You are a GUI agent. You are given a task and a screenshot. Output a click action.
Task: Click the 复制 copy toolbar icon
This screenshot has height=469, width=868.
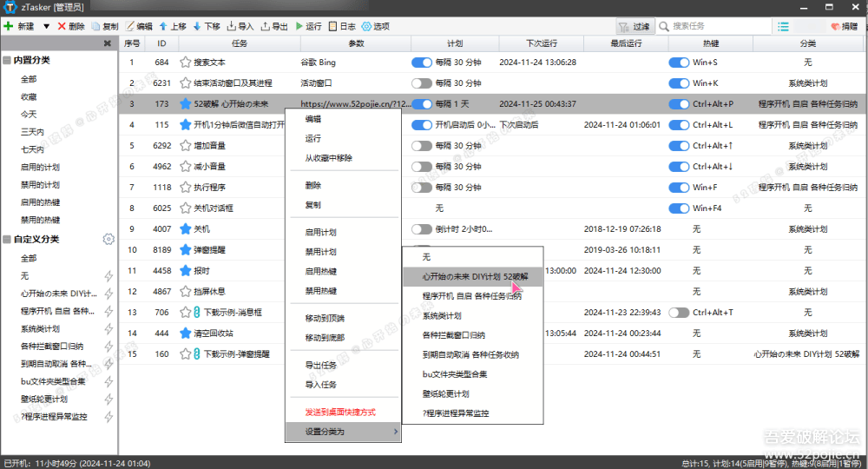(x=95, y=26)
